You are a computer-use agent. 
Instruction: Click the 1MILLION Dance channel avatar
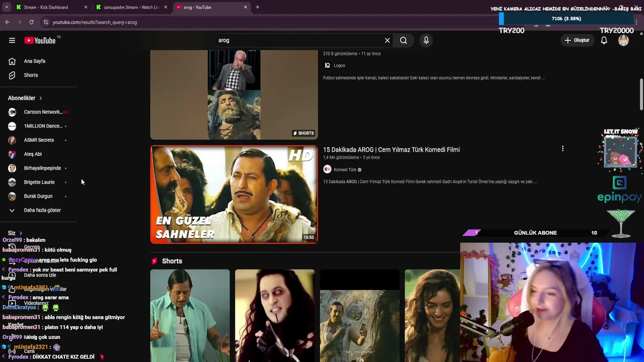click(x=12, y=126)
